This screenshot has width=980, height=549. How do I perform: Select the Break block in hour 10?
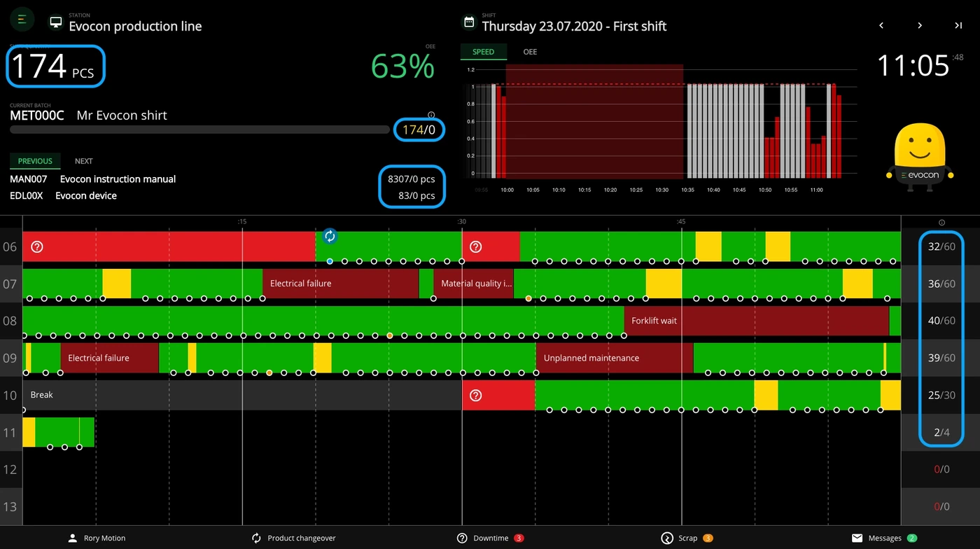point(242,395)
